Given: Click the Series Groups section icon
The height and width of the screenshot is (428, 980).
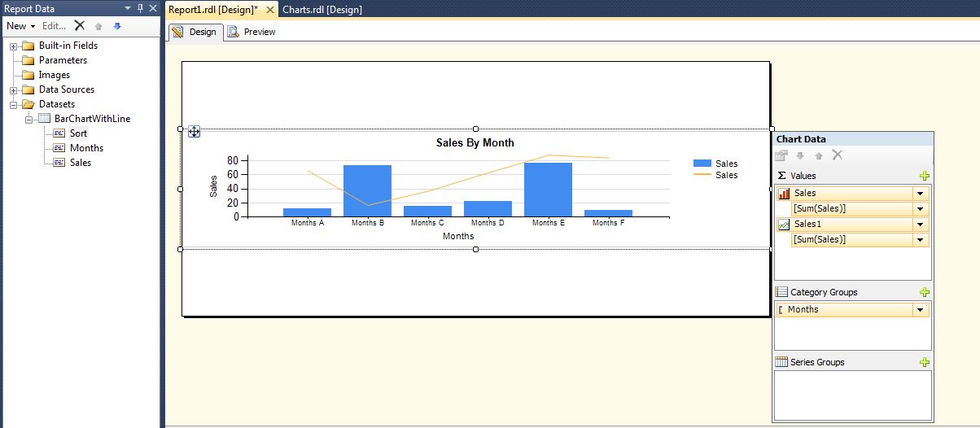Looking at the screenshot, I should 782,362.
